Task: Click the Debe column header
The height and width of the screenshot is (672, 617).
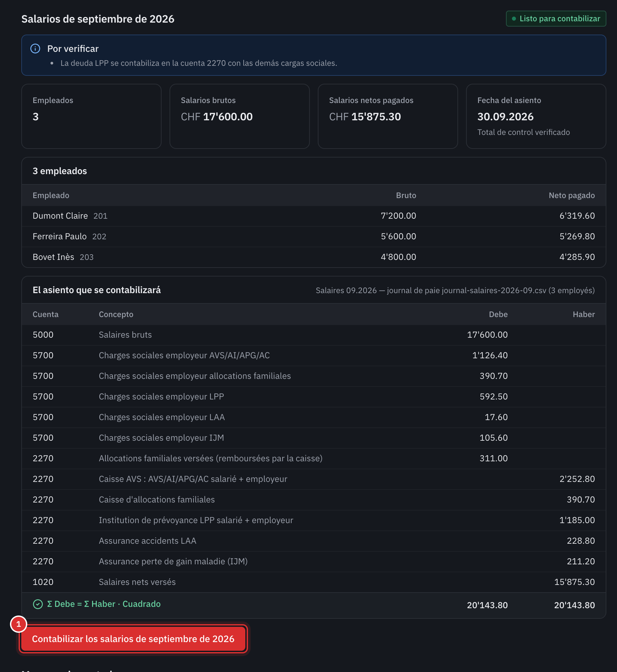Action: pyautogui.click(x=498, y=314)
